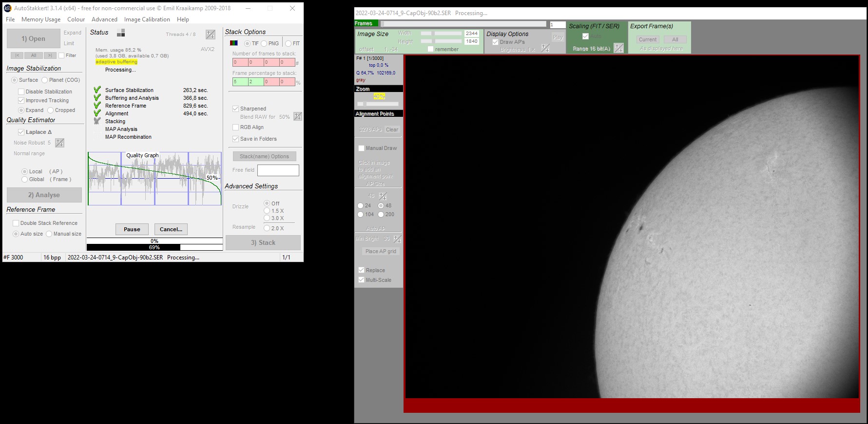
Task: Click the Expand label next to Open
Action: click(73, 33)
